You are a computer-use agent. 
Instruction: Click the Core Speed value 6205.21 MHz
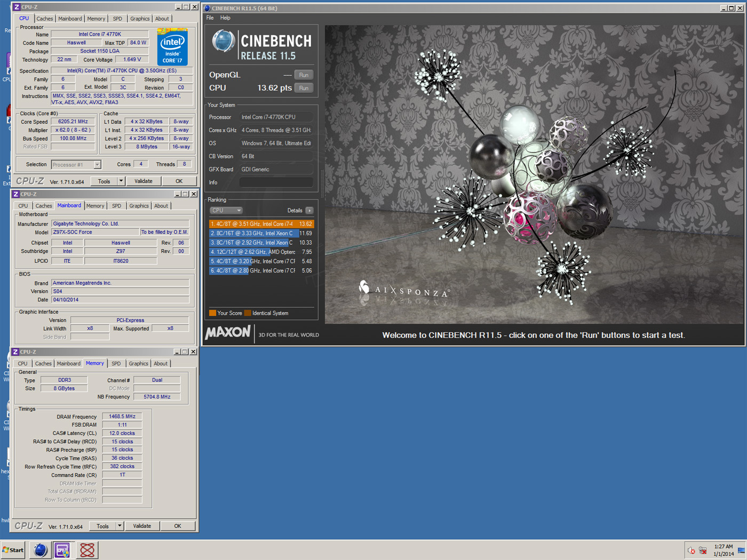73,122
